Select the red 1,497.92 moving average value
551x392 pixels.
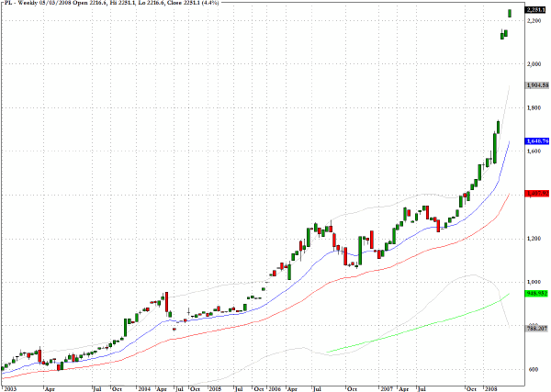tap(537, 194)
